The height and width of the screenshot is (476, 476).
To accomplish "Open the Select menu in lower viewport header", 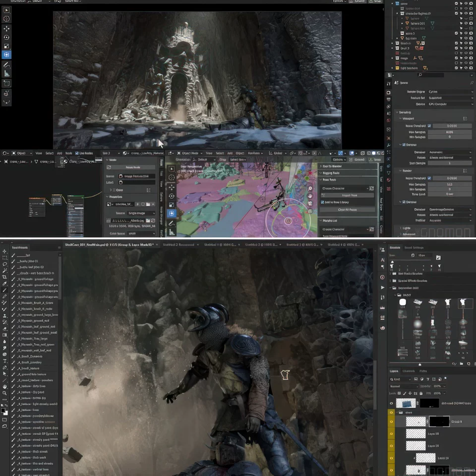I will coord(220,153).
